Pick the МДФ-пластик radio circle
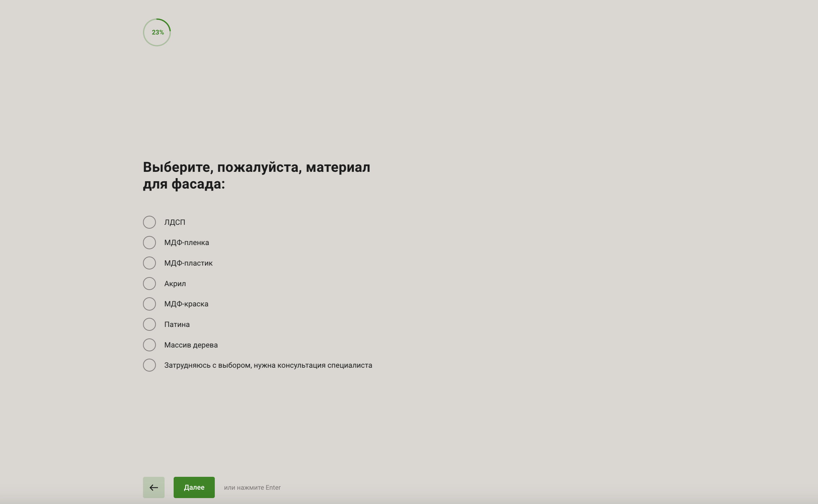The image size is (818, 504). (149, 263)
